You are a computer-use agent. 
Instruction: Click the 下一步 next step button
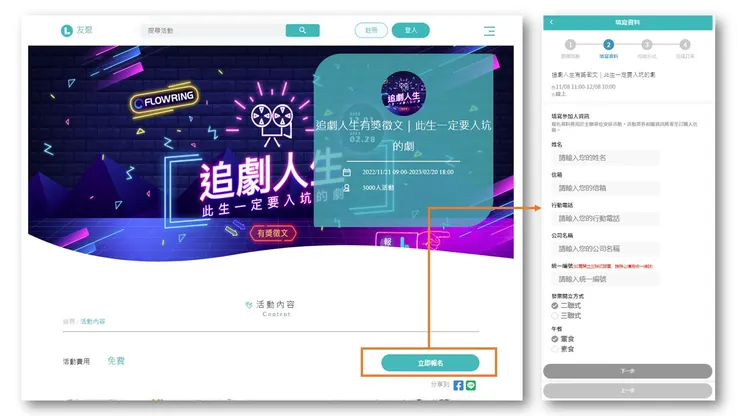627,371
